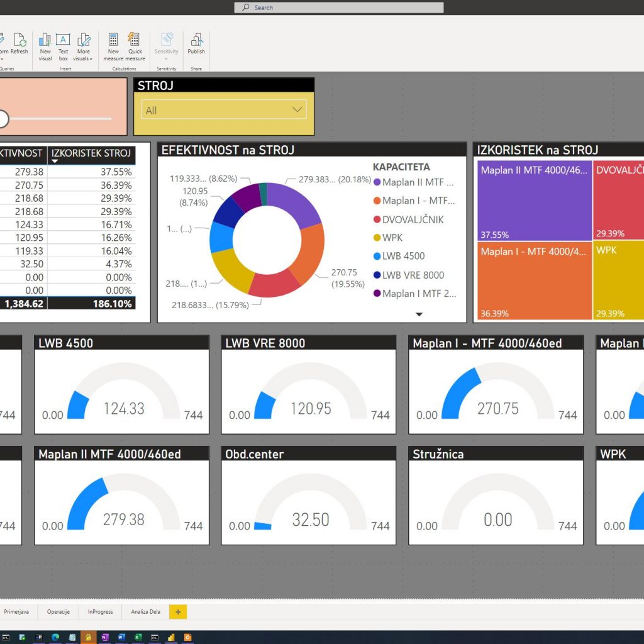The image size is (644, 644).
Task: Select WPK in the donut legend
Action: 387,237
